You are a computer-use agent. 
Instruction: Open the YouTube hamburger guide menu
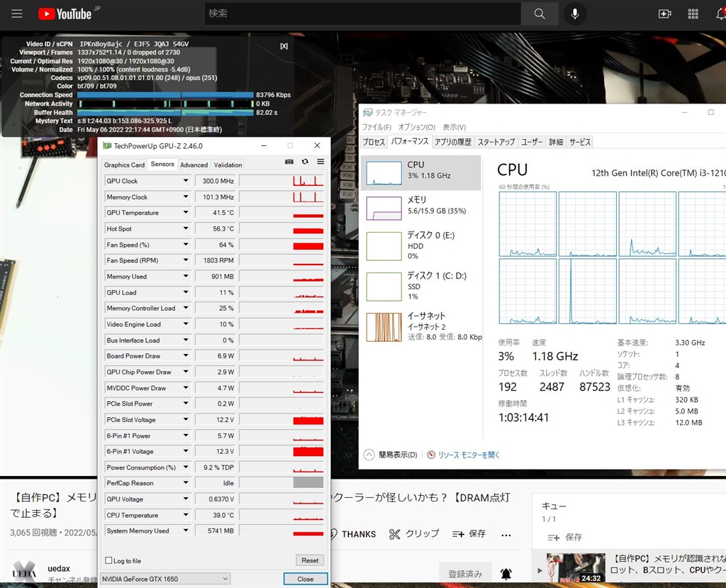click(17, 13)
